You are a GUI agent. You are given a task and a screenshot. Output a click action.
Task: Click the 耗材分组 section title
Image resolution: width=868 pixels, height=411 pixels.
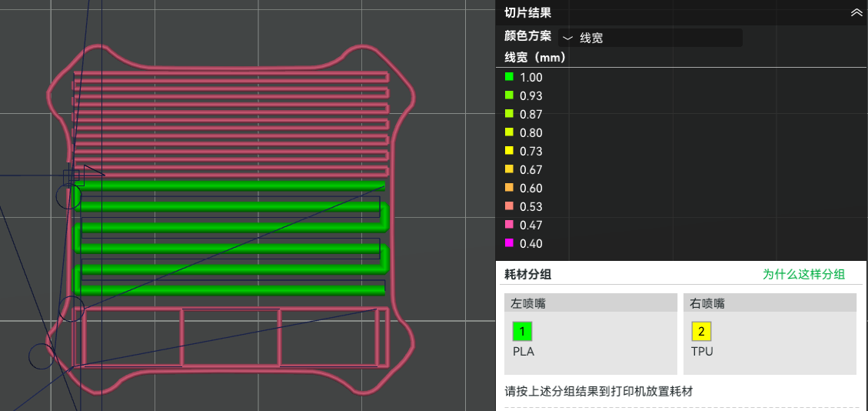click(527, 274)
